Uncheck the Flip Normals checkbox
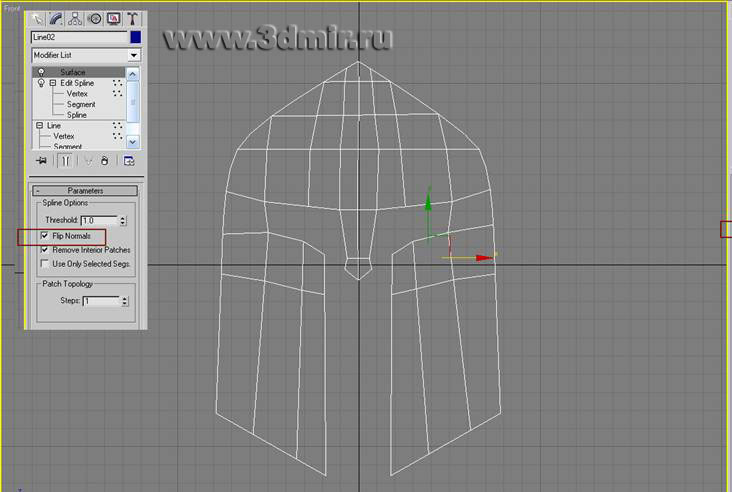The height and width of the screenshot is (492, 732). click(x=44, y=236)
